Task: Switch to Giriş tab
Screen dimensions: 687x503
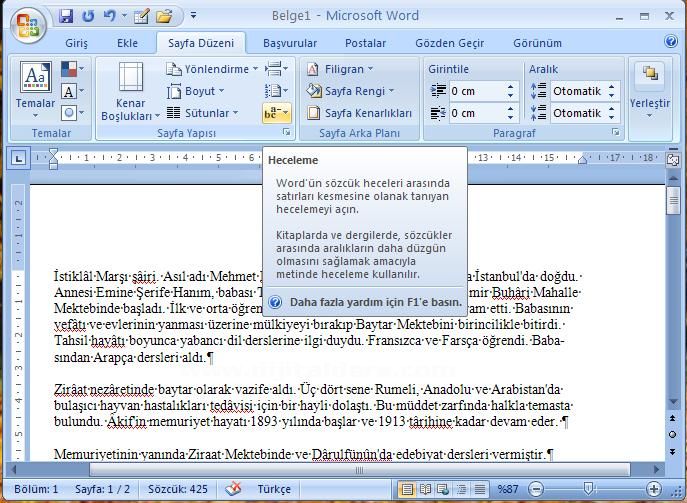Action: 76,43
